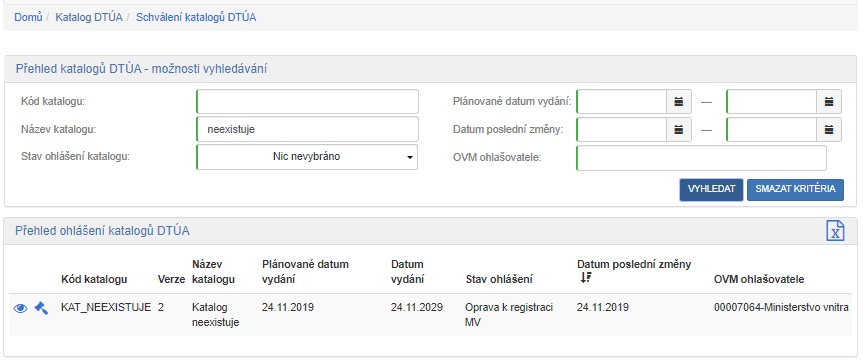Image resolution: width=863 pixels, height=361 pixels.
Task: Sort by Datum vydání column header
Action: tap(407, 272)
